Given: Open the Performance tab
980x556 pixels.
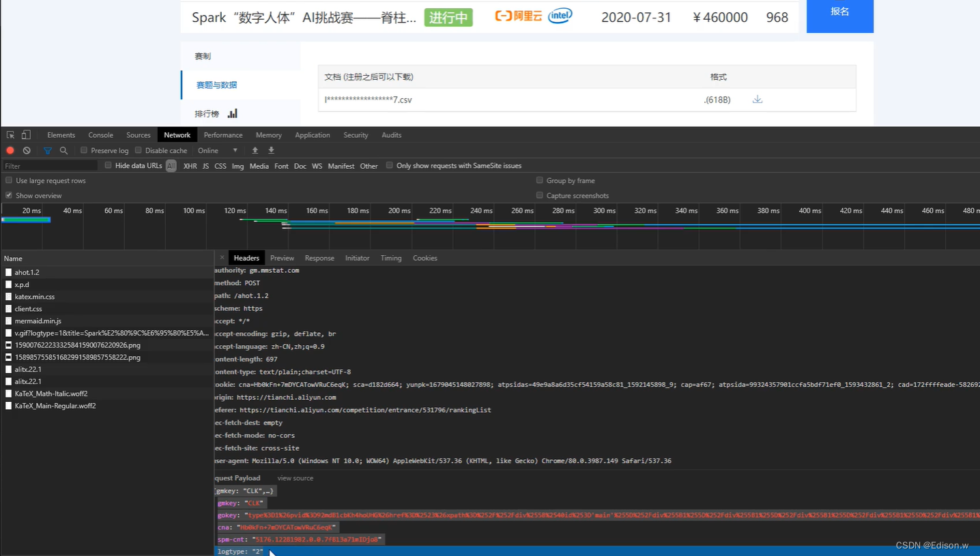Looking at the screenshot, I should [223, 135].
